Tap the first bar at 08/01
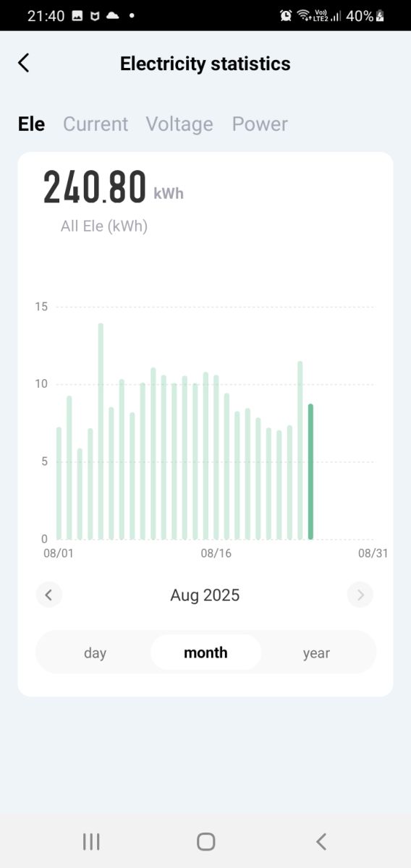 pos(59,483)
